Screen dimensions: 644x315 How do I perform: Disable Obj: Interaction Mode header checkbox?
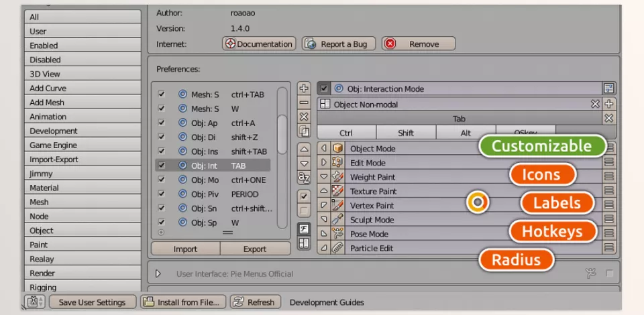324,88
